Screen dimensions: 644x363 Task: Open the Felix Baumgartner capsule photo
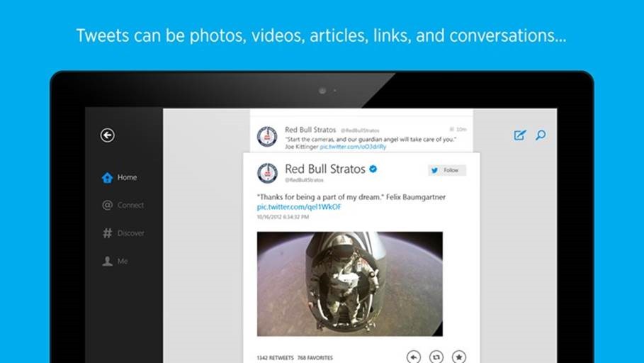tap(350, 284)
